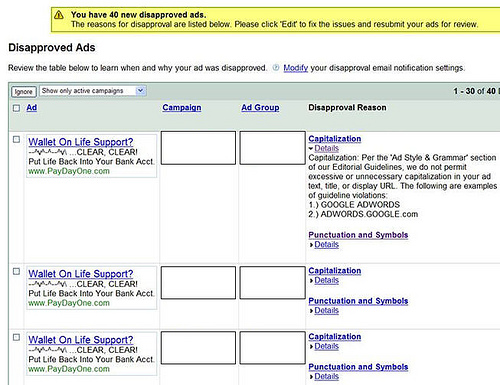Collapse expanded Details under first row Capitalization

click(x=326, y=148)
